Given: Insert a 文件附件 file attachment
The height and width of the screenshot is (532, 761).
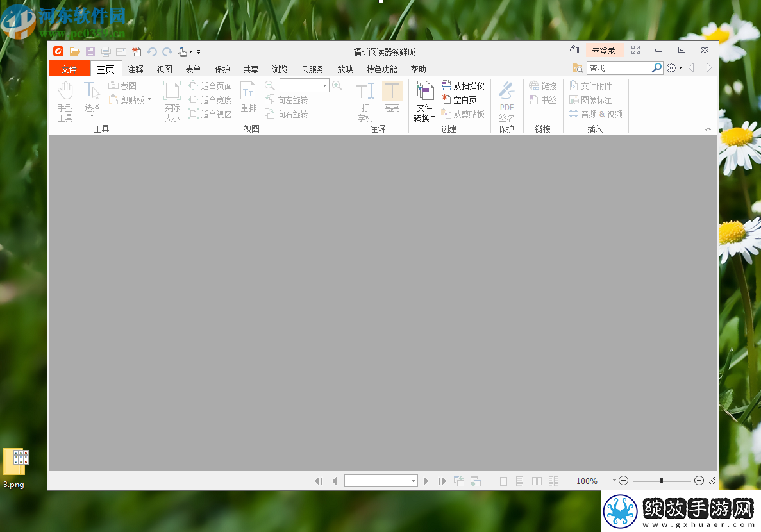Looking at the screenshot, I should tap(590, 86).
